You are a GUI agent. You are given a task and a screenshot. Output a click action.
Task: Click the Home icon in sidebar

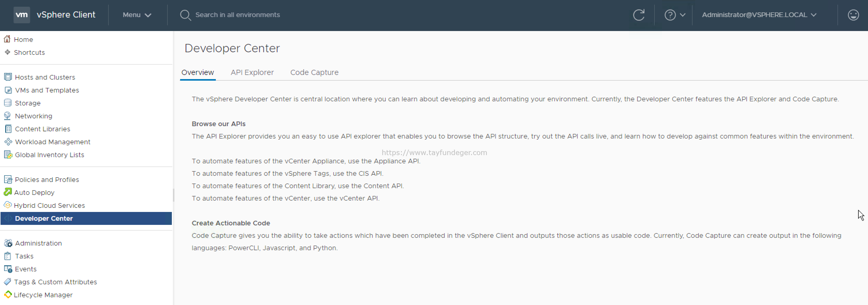pyautogui.click(x=7, y=39)
